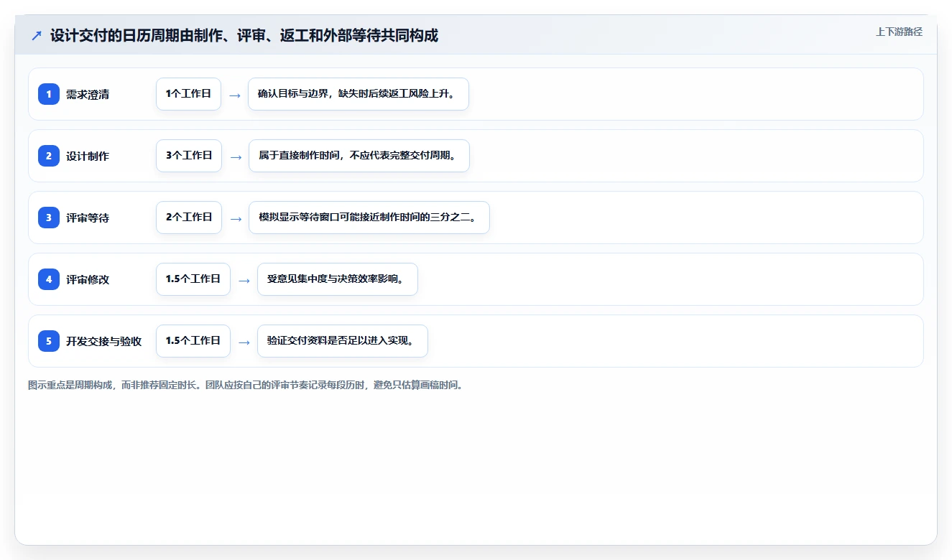The image size is (952, 560).
Task: Click the arrow in the 设计制作 row
Action: pos(236,157)
